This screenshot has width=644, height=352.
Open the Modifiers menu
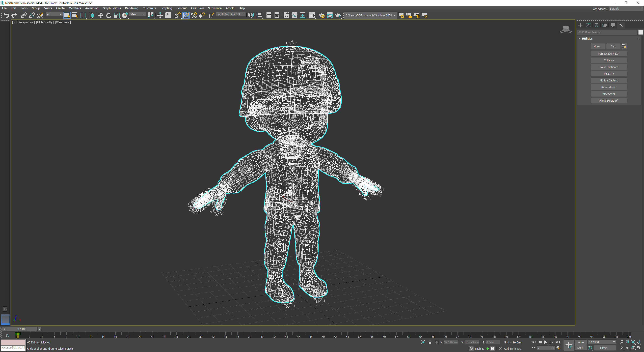pyautogui.click(x=75, y=8)
